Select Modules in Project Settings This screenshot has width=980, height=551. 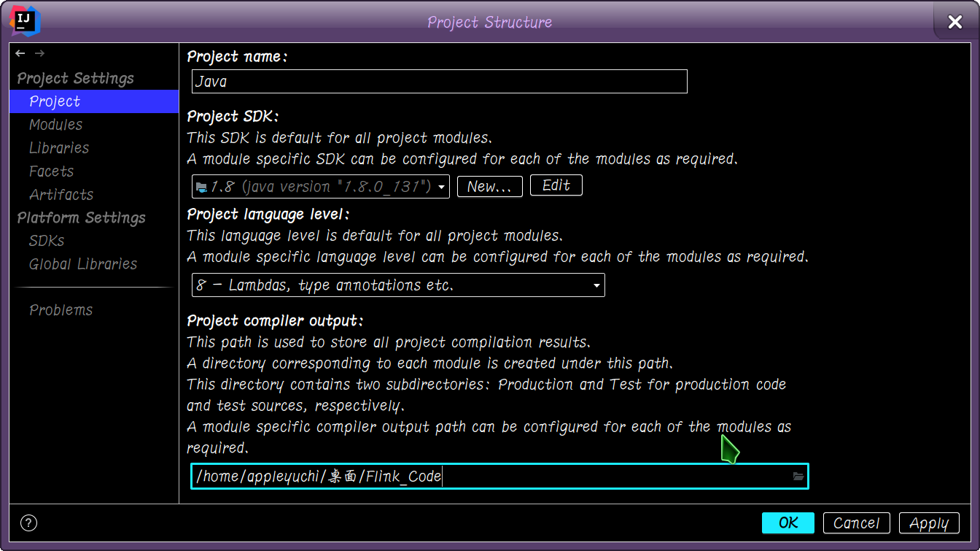point(55,125)
